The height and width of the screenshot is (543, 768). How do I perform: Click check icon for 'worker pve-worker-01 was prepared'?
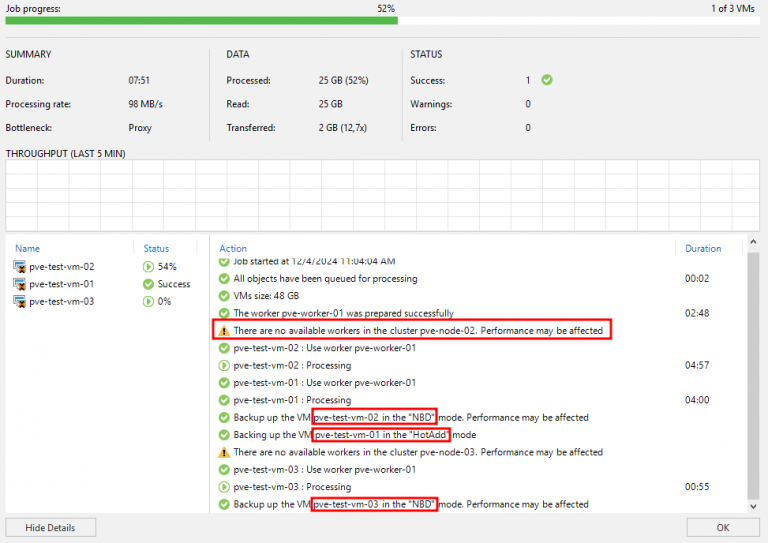pos(224,313)
